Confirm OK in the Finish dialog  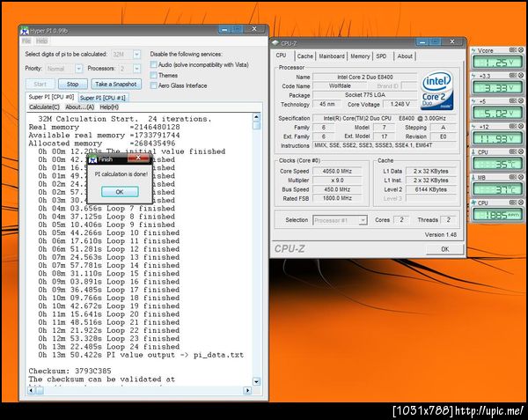(120, 192)
